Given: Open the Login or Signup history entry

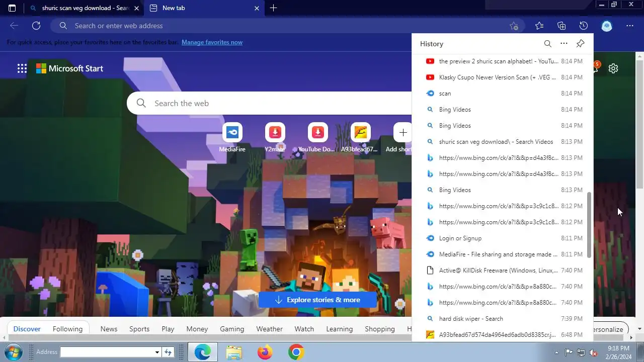Looking at the screenshot, I should click(x=503, y=238).
